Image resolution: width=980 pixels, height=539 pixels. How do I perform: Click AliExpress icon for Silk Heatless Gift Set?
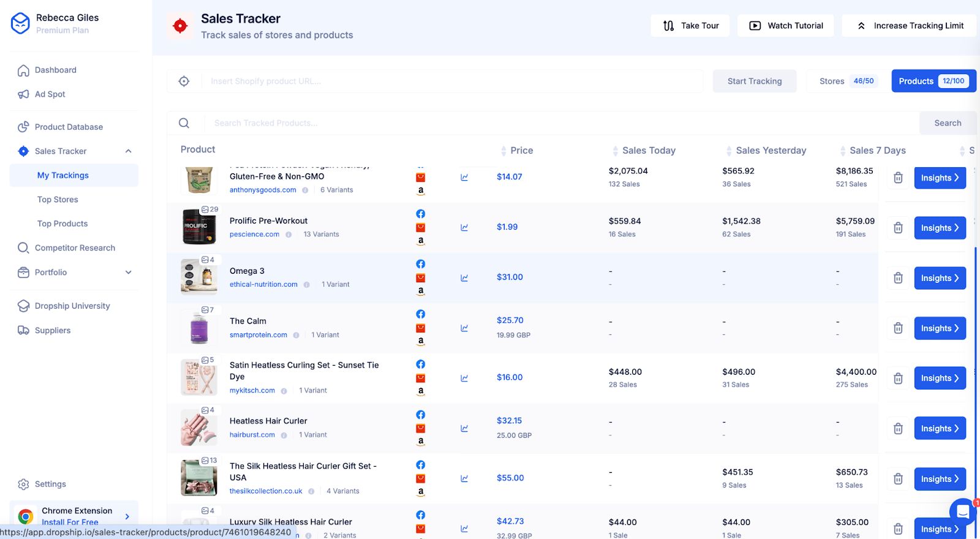coord(420,478)
